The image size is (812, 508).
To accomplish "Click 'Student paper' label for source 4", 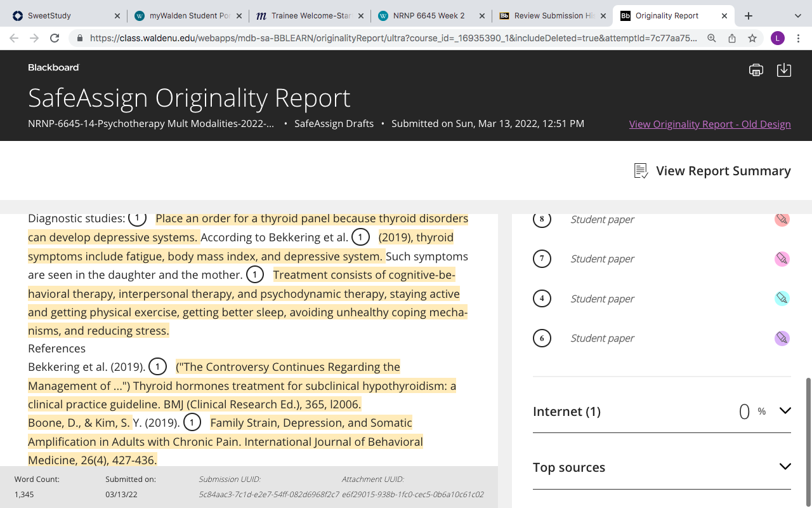I will coord(602,298).
